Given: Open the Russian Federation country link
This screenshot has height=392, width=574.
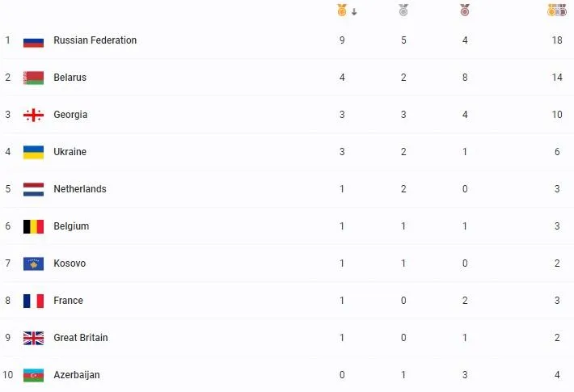Looking at the screenshot, I should [x=95, y=40].
